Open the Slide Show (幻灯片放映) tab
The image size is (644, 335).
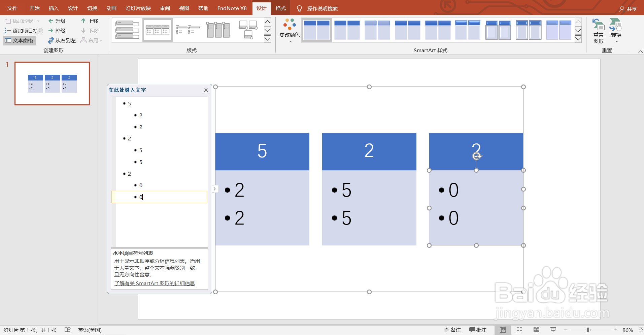tap(138, 8)
